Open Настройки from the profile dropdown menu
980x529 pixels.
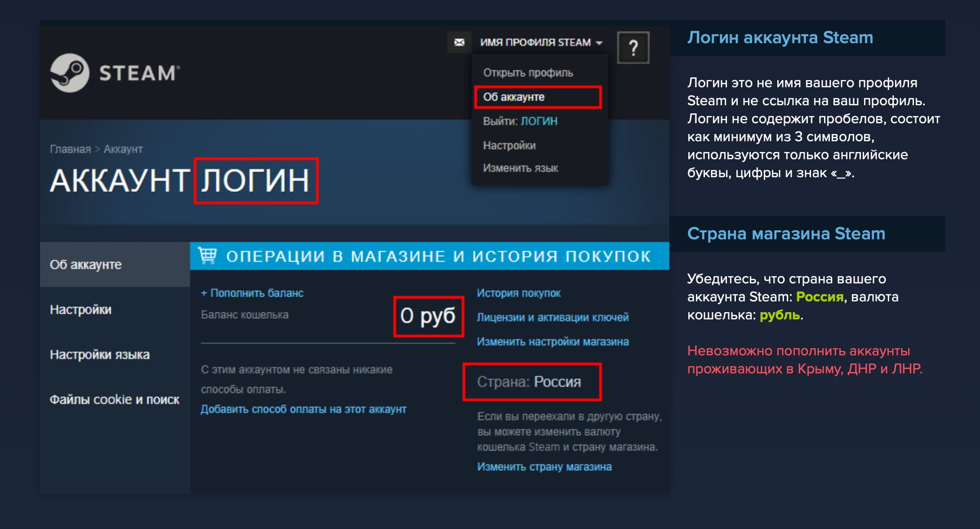click(x=509, y=145)
